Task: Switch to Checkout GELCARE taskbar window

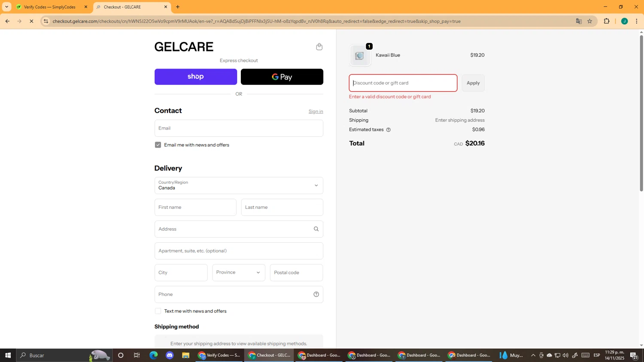Action: click(269, 355)
